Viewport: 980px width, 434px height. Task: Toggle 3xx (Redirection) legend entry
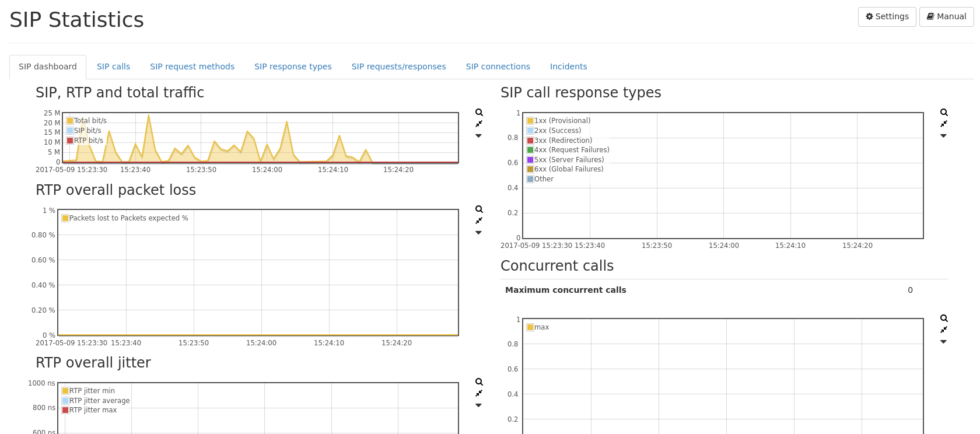tap(559, 141)
